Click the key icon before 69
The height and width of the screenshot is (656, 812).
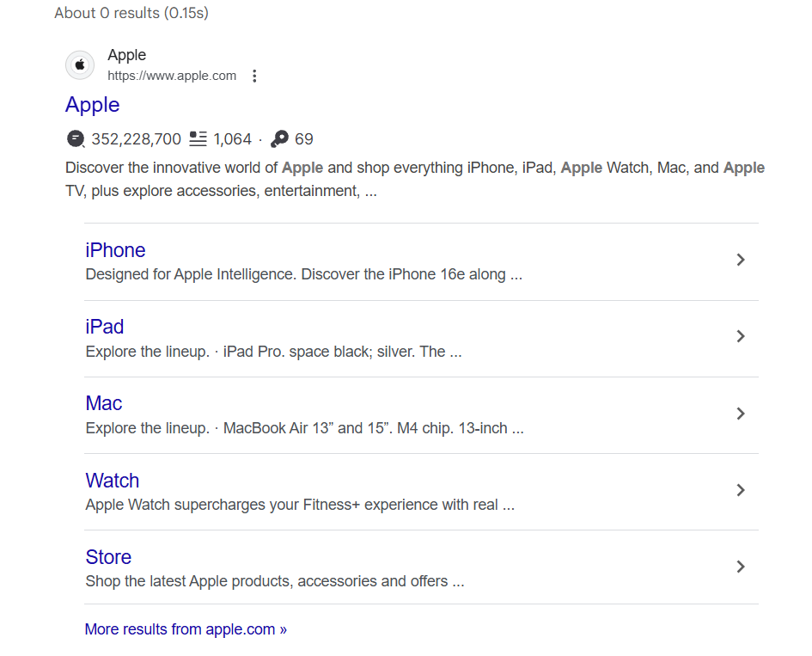[279, 139]
